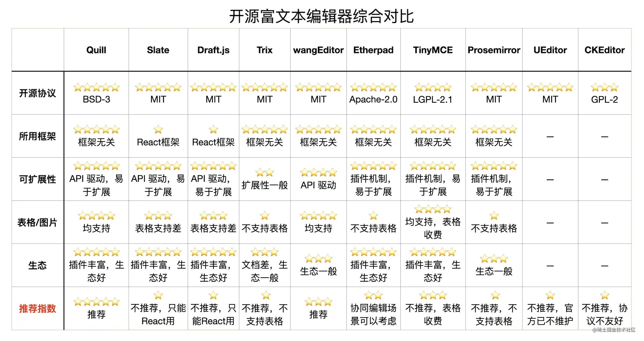Click the dash in UEditor's 所用框架 cell
Viewport: 644px width, 341px height.
point(550,137)
